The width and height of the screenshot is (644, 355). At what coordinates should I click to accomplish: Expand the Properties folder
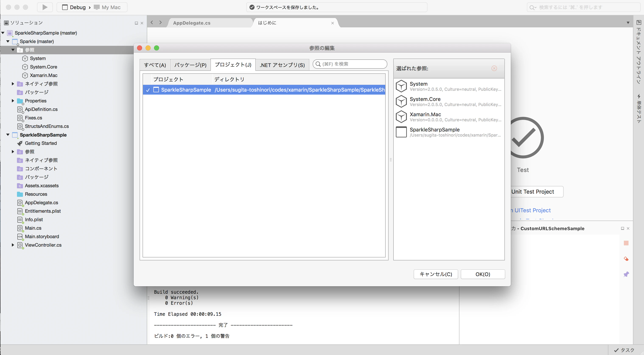pos(13,101)
